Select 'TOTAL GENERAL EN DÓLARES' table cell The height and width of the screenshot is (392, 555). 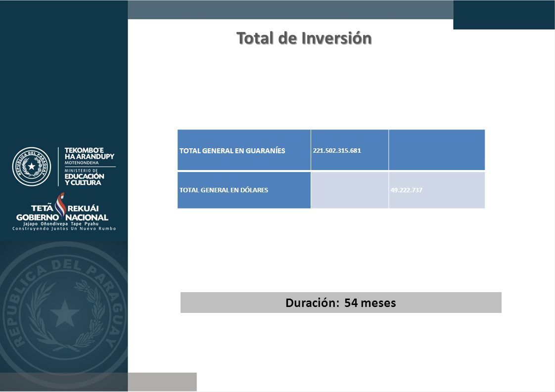click(x=244, y=190)
